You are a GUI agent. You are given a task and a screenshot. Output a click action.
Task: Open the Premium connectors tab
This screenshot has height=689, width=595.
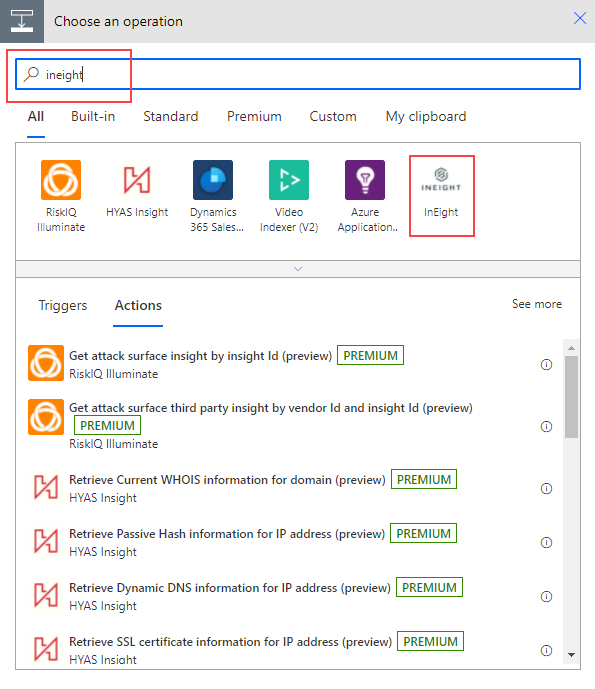[254, 116]
